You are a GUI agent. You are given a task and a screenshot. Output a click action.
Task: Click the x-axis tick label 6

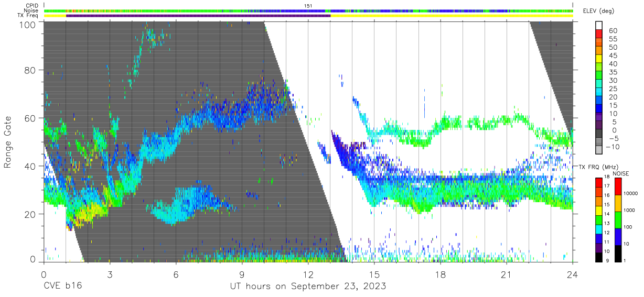[x=176, y=274]
